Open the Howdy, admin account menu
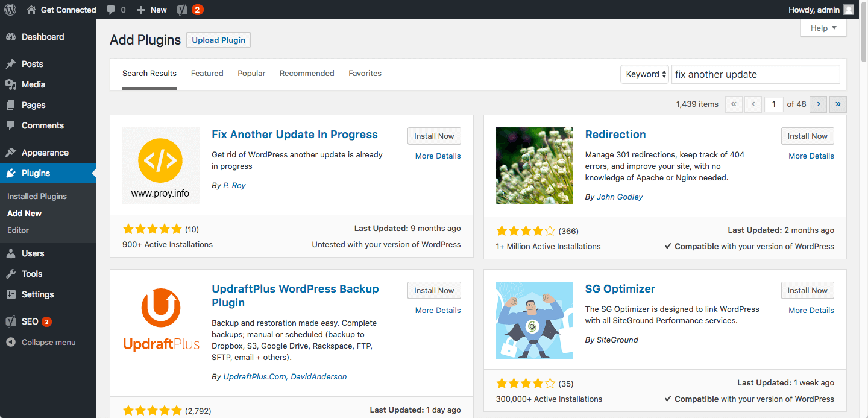 click(x=821, y=10)
